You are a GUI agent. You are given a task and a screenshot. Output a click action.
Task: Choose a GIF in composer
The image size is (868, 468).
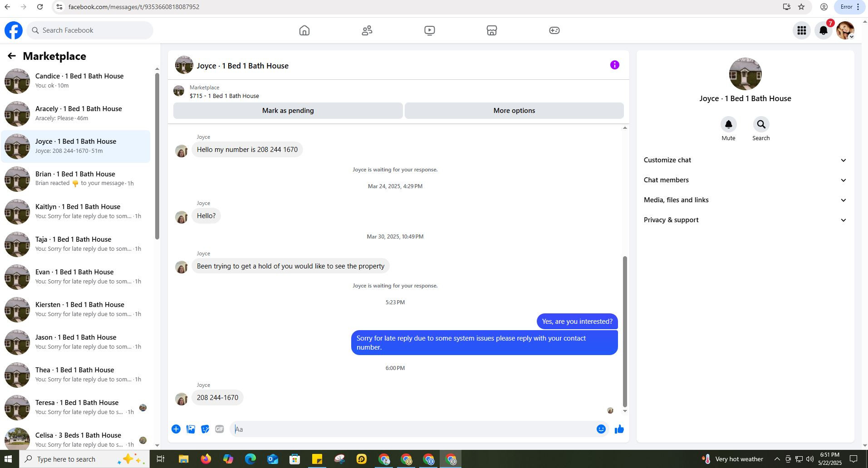point(220,429)
